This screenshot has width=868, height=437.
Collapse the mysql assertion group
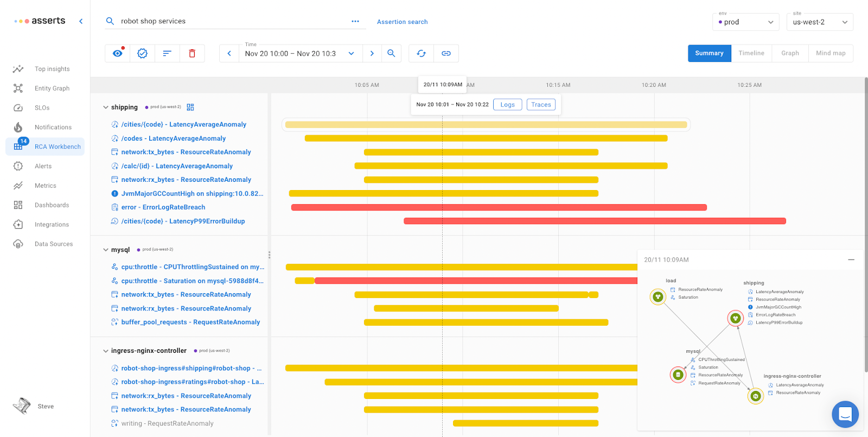click(106, 250)
